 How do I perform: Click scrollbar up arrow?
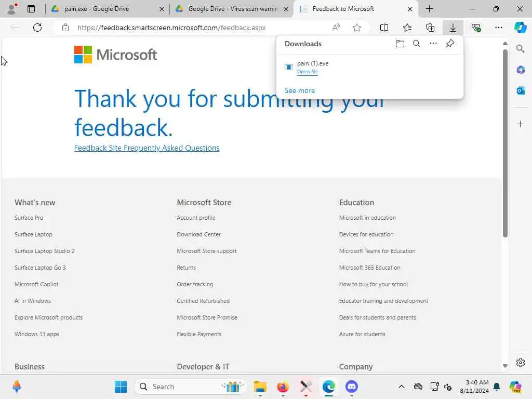[505, 44]
